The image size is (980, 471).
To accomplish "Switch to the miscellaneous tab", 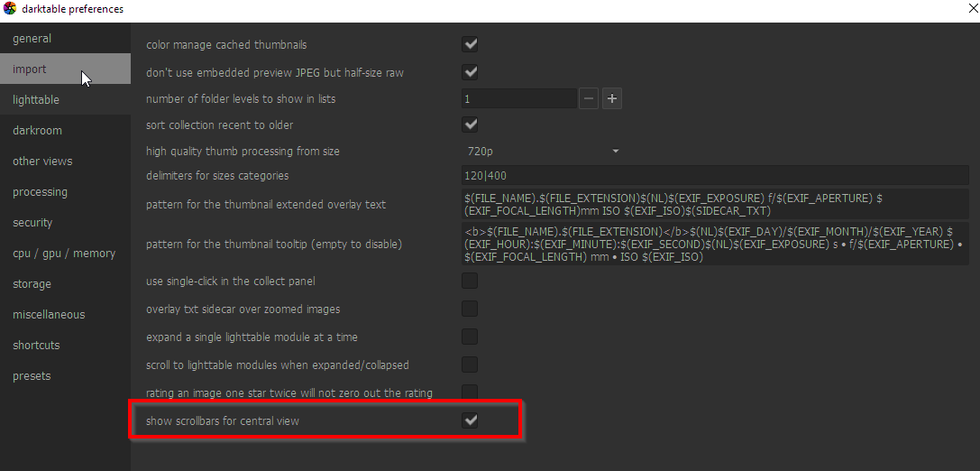I will pos(65,314).
